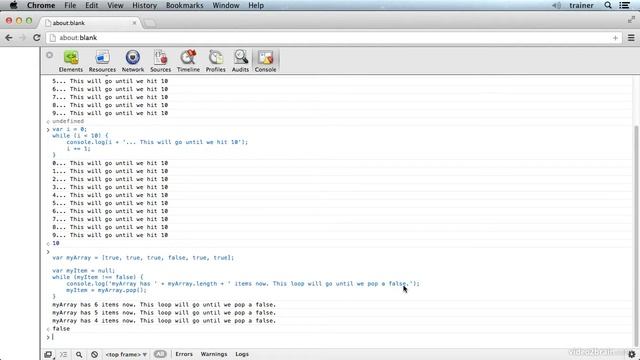Screen dimensions: 640x360
Task: Open the View menu
Action: coord(115,5)
